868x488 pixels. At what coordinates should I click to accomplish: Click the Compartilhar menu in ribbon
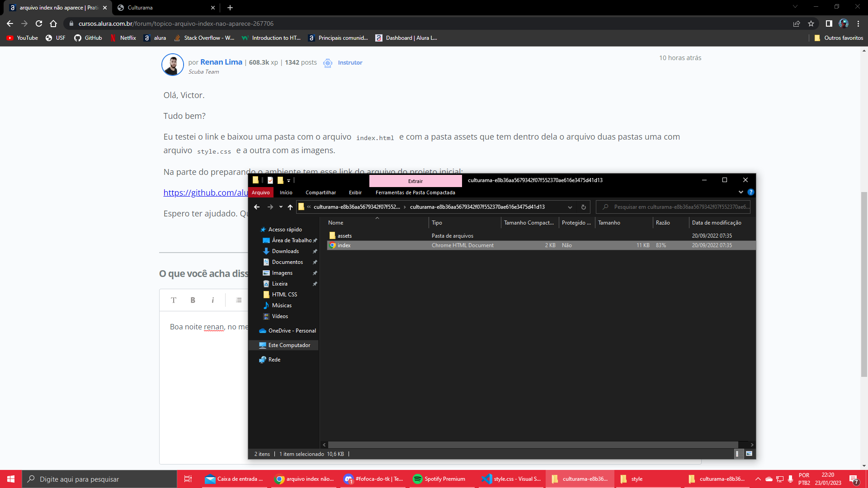pos(321,192)
